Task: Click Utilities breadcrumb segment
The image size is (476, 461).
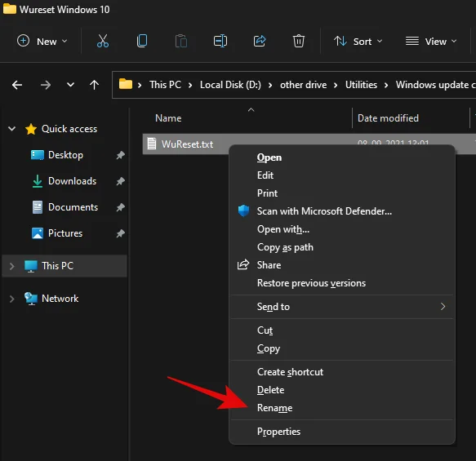Action: 361,85
